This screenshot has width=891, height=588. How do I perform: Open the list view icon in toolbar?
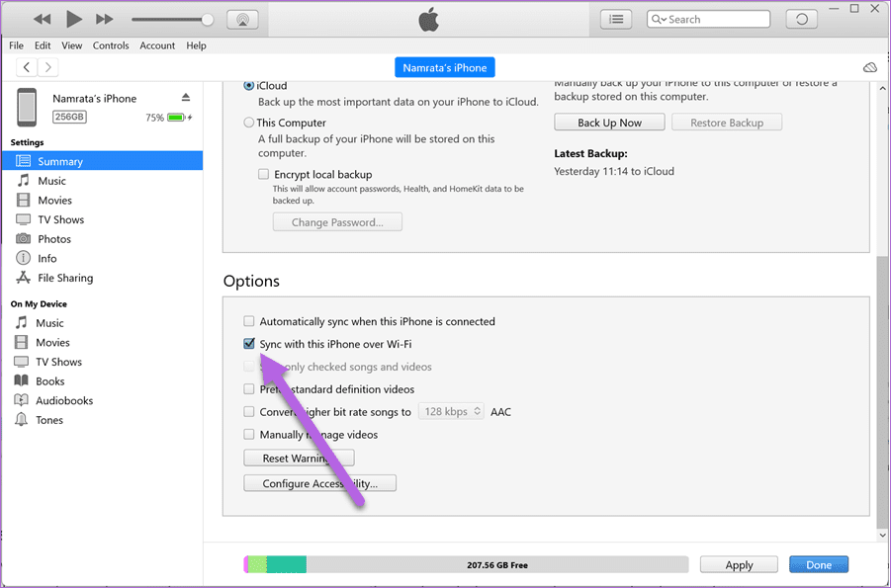616,20
